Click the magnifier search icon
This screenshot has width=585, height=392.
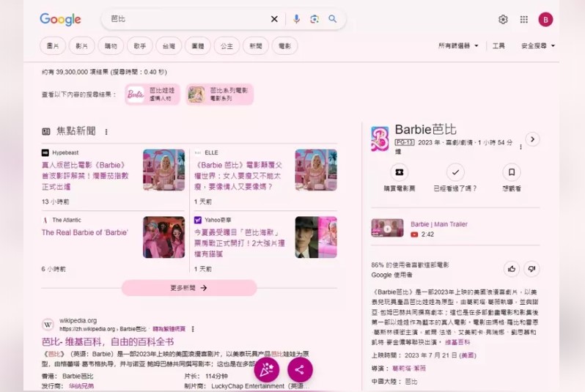point(333,19)
